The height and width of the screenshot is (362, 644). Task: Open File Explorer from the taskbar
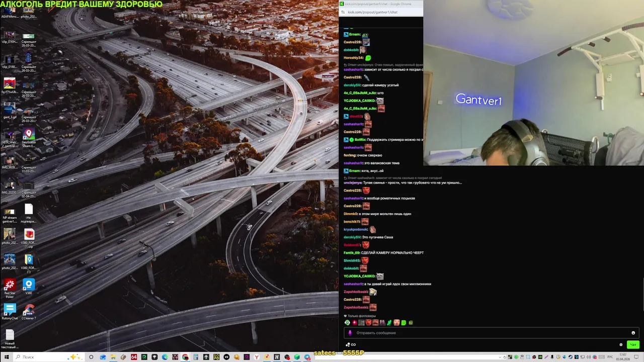[x=113, y=357]
